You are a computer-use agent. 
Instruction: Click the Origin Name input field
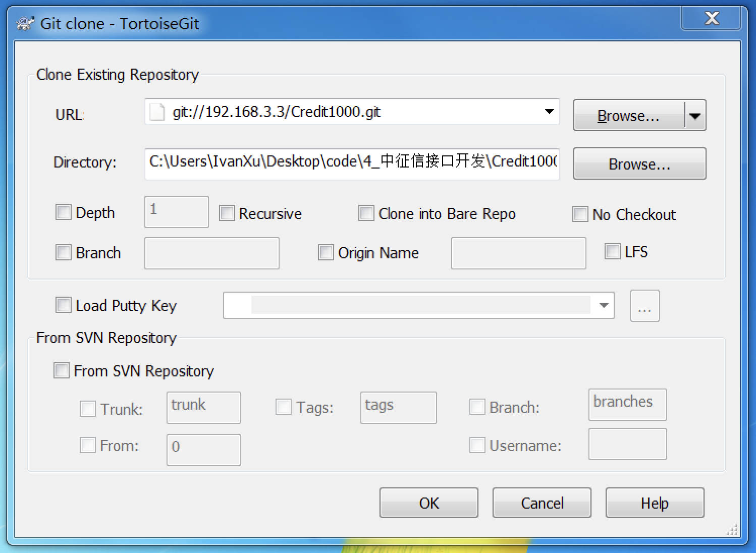pyautogui.click(x=519, y=253)
